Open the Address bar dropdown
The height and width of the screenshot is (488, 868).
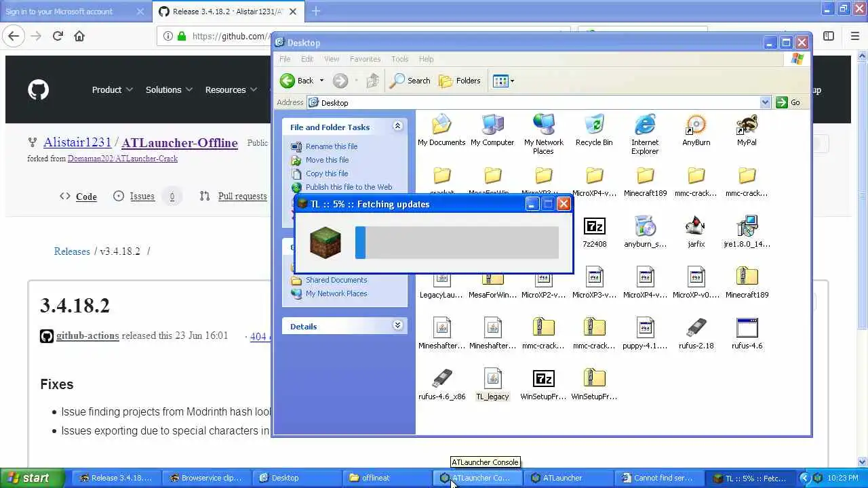click(x=765, y=102)
